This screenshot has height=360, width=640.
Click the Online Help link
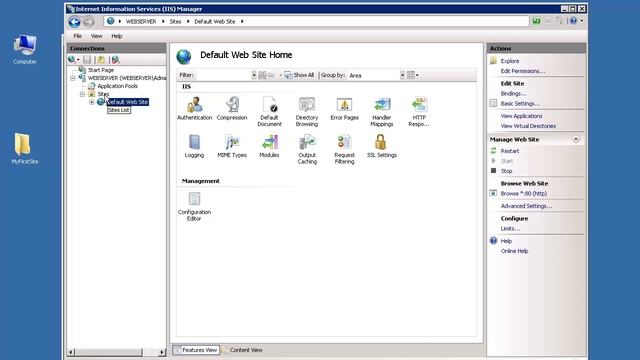click(x=514, y=251)
